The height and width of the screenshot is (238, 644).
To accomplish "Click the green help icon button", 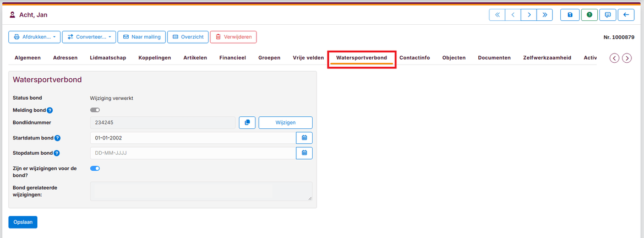I will pos(590,15).
